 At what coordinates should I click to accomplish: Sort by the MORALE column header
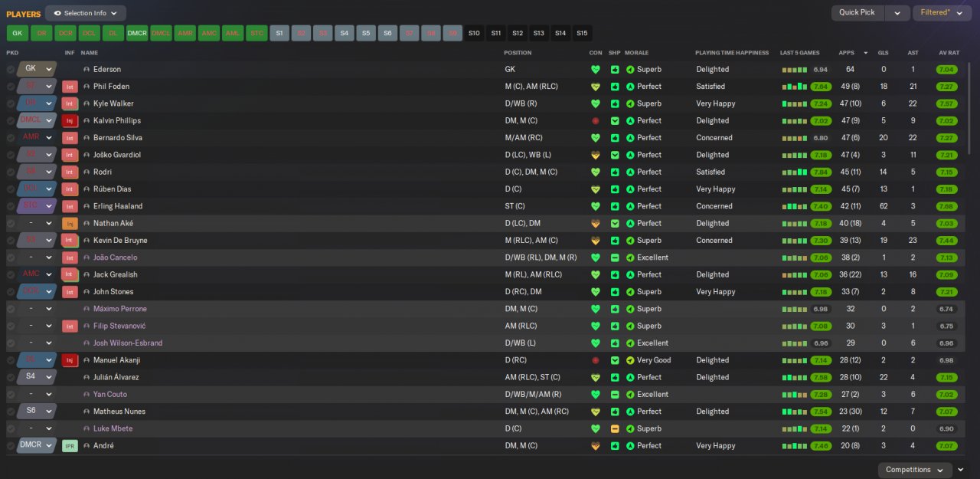(x=636, y=53)
